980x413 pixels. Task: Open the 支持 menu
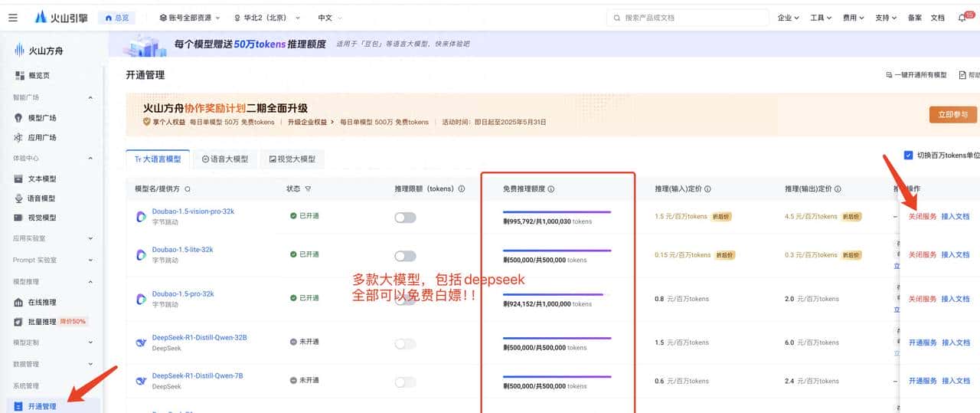point(886,18)
